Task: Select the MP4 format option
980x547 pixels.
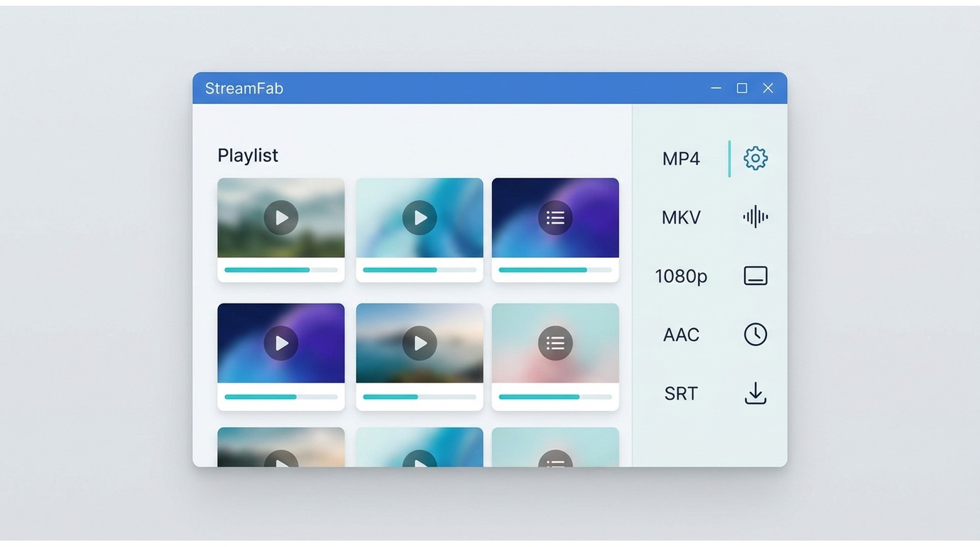Action: point(681,159)
